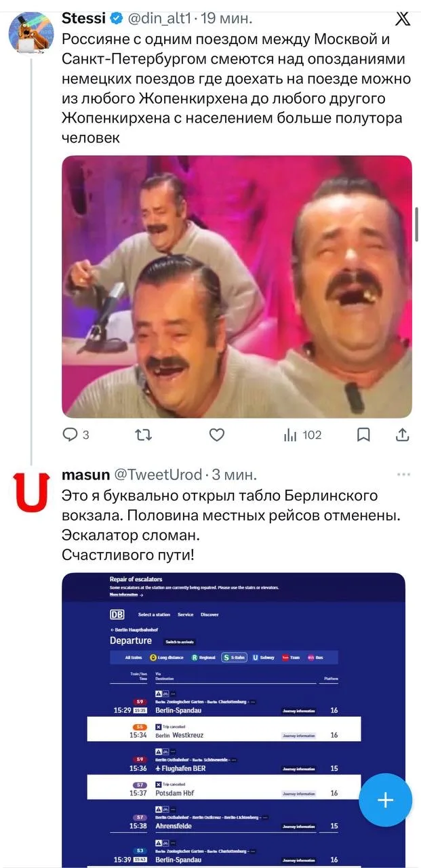Open the laughing man meme image
421x868 pixels.
(237, 287)
